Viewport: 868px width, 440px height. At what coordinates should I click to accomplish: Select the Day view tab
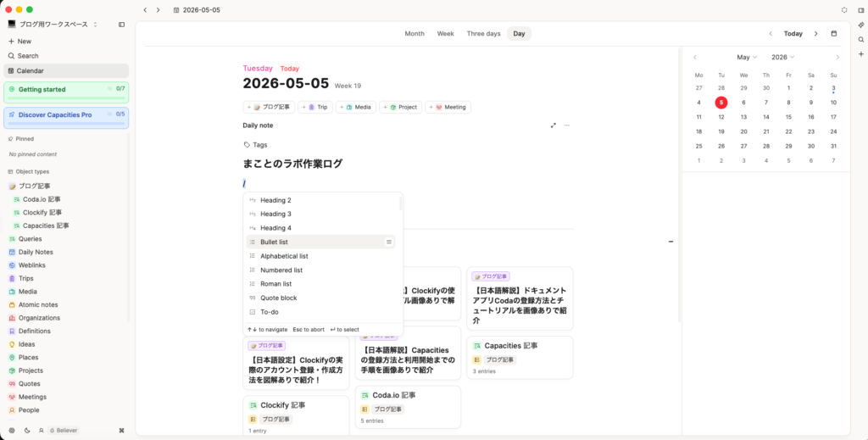pyautogui.click(x=519, y=34)
